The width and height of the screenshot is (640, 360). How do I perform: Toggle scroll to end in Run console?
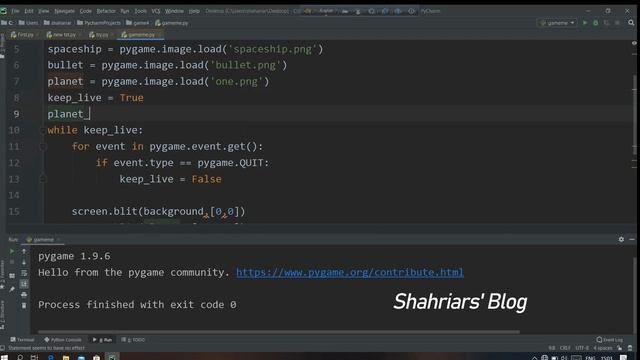pyautogui.click(x=24, y=284)
